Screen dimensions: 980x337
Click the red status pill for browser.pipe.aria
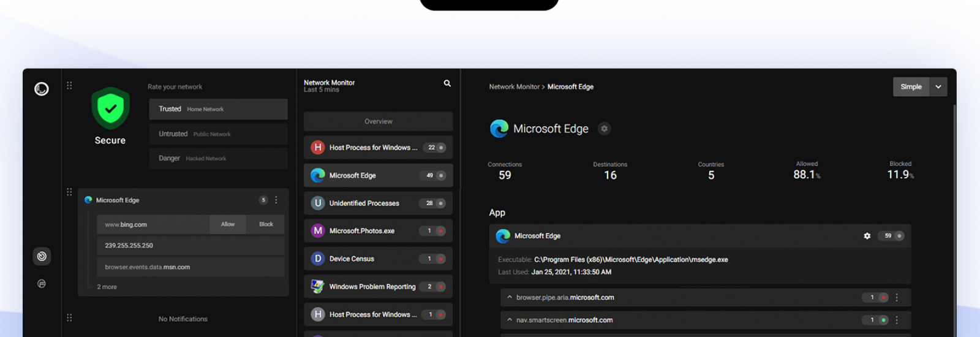[875, 297]
